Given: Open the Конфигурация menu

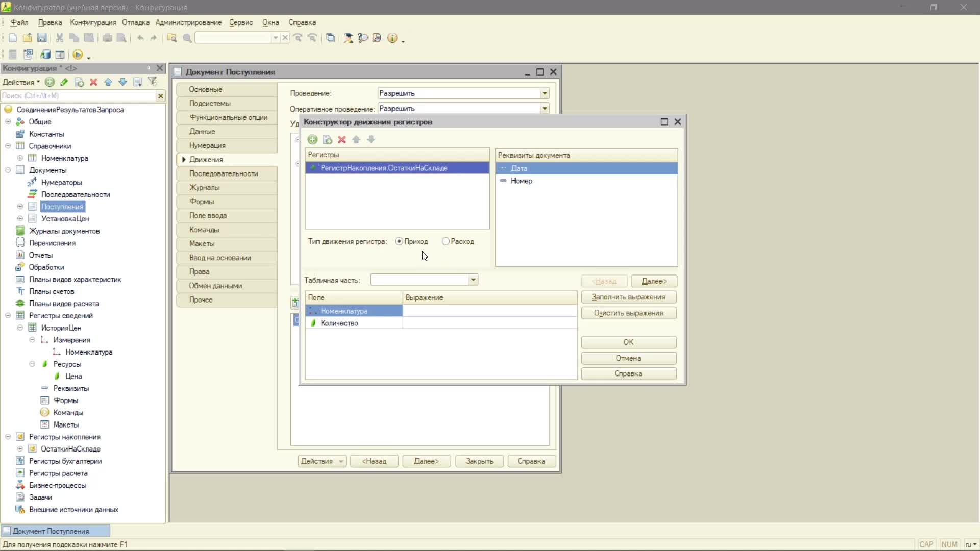Looking at the screenshot, I should tap(93, 22).
